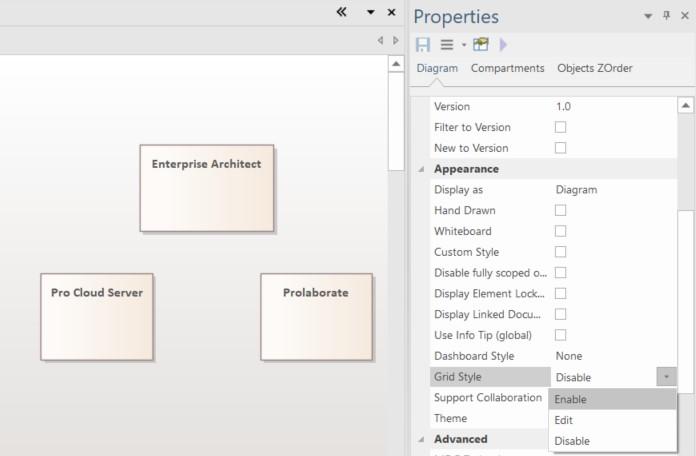Click the Grid Style dropdown arrow

[x=666, y=377]
